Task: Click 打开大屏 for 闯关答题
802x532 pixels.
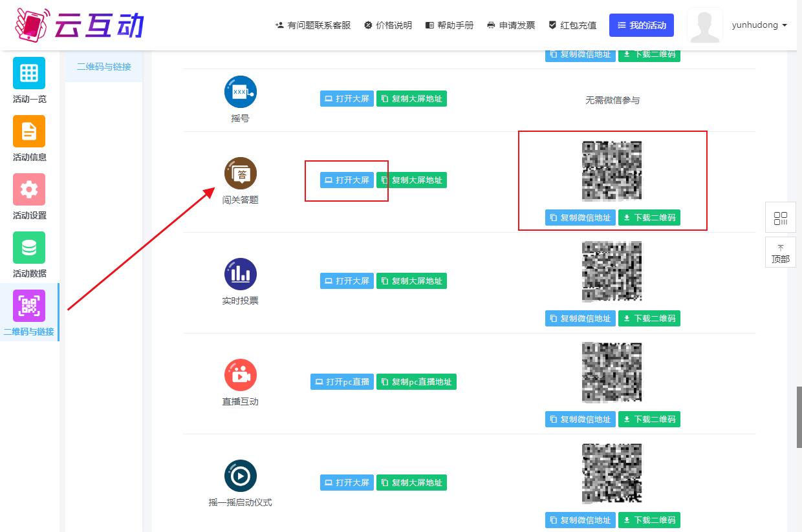Action: (x=347, y=180)
